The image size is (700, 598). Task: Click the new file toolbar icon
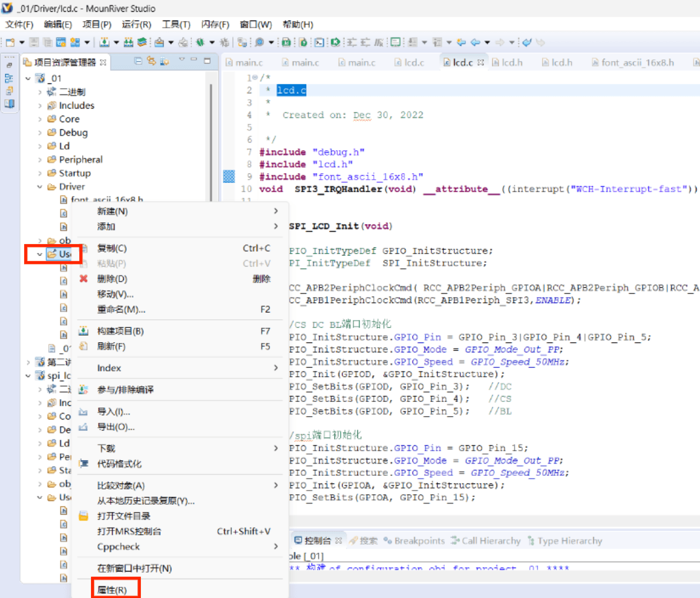[x=10, y=42]
